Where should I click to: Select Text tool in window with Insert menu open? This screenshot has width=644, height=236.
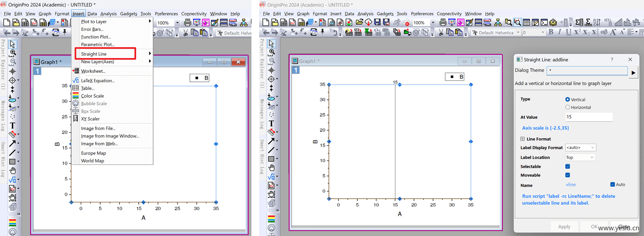coord(13,125)
